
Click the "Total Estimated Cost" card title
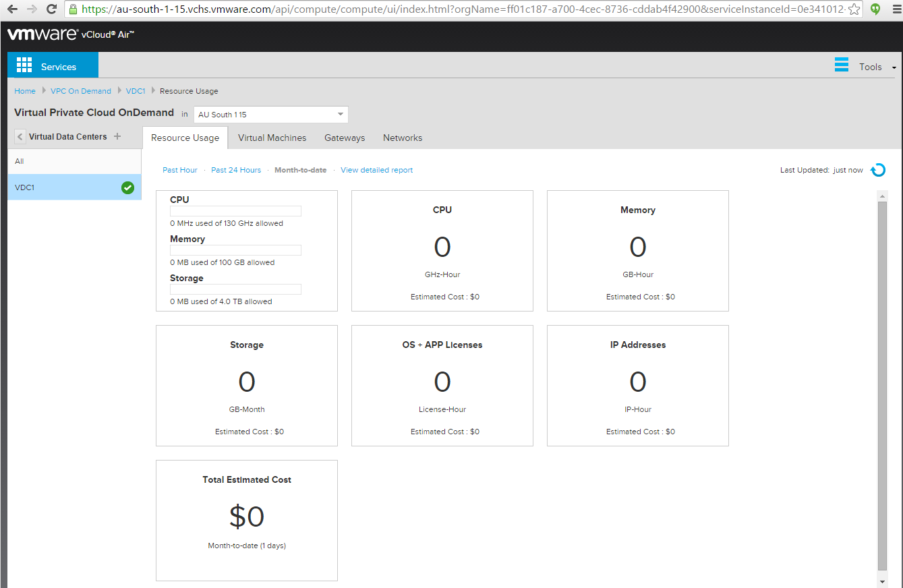point(247,479)
